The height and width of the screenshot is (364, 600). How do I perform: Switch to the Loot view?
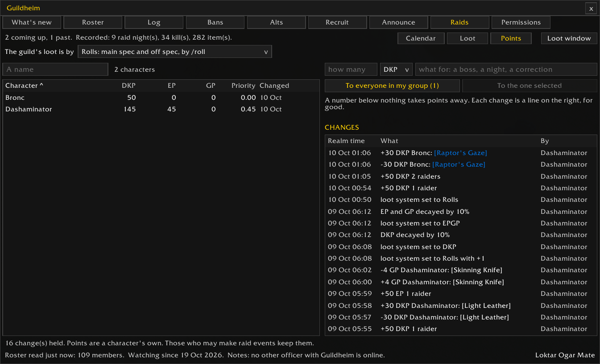point(468,38)
